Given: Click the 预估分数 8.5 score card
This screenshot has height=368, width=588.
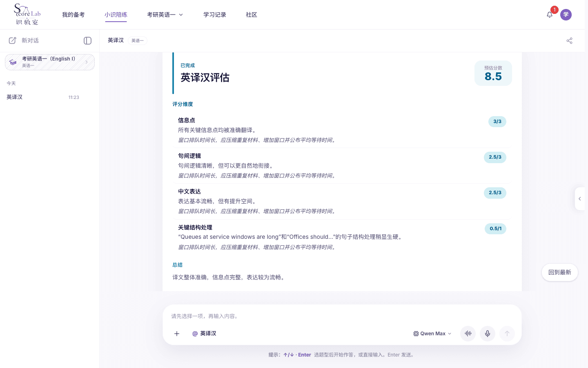Looking at the screenshot, I should click(x=493, y=73).
